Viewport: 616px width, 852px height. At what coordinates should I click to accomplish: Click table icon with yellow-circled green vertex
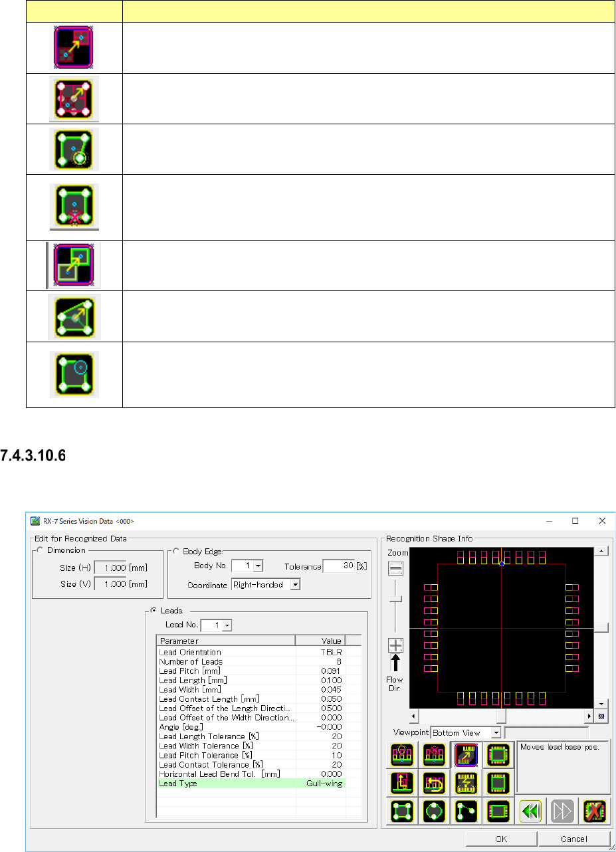click(x=74, y=150)
